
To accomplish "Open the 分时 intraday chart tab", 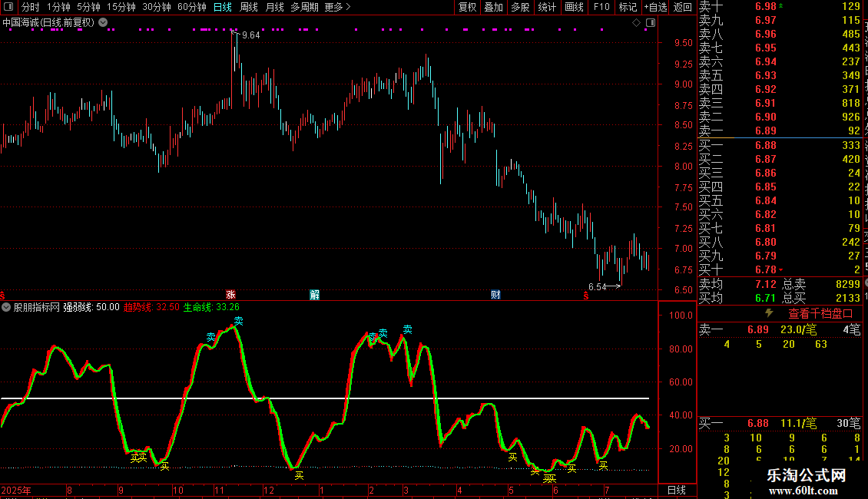I will pos(31,7).
